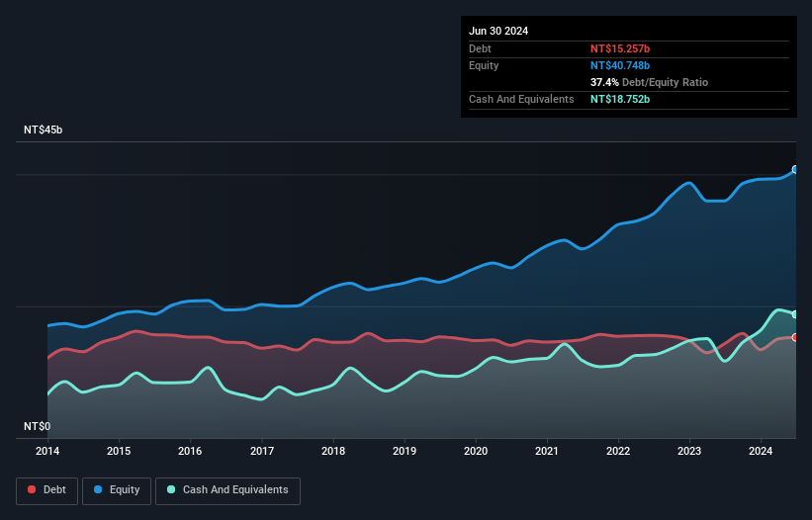Click Cash And Equivalents label in tooltip
This screenshot has height=520, width=812.
pyautogui.click(x=521, y=99)
